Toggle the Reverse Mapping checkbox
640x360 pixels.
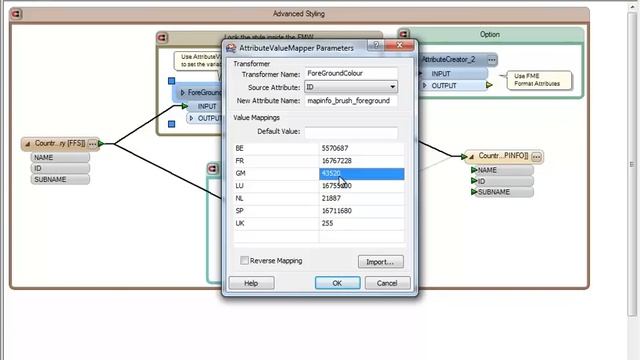pyautogui.click(x=244, y=260)
